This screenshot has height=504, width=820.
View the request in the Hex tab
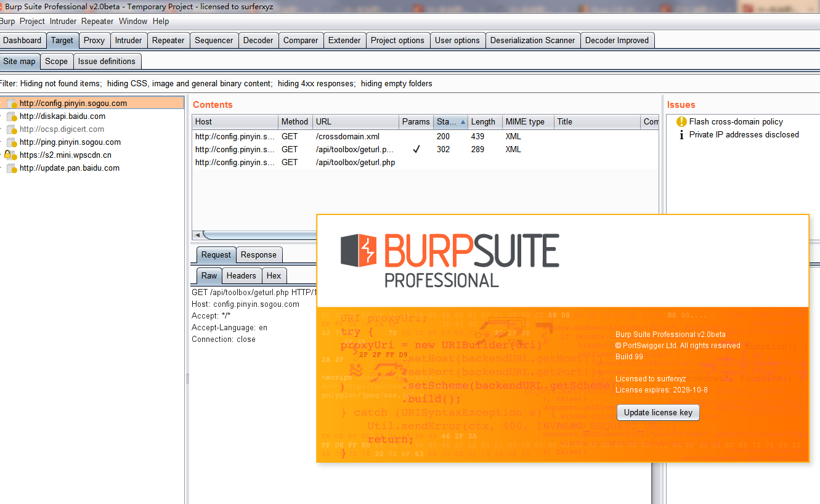(274, 275)
